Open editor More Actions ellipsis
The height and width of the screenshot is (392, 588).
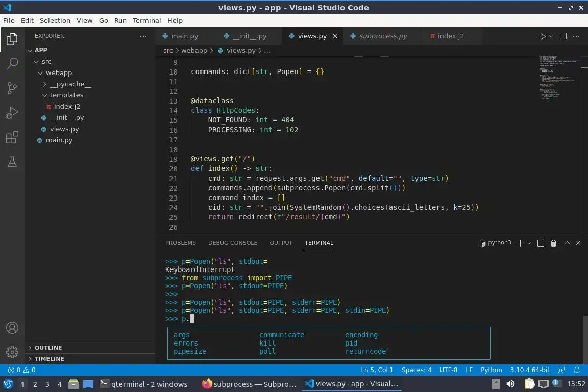(x=576, y=36)
